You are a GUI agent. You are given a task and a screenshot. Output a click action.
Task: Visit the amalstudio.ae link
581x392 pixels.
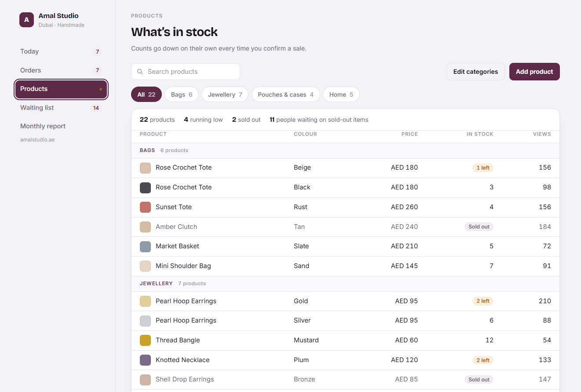point(37,140)
